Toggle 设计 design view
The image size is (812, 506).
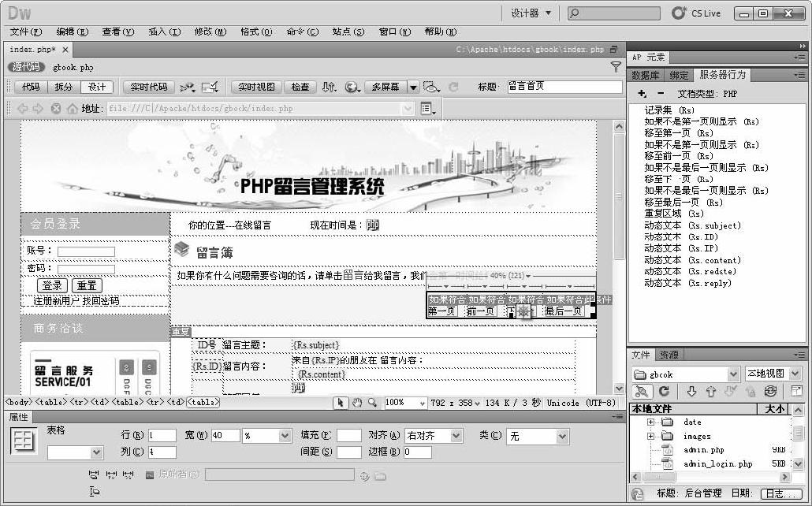tap(97, 87)
